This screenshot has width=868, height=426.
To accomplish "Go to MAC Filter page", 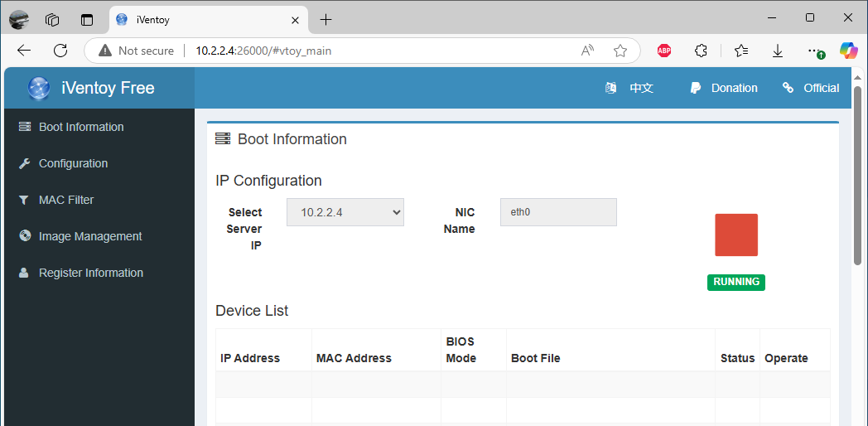I will (65, 200).
